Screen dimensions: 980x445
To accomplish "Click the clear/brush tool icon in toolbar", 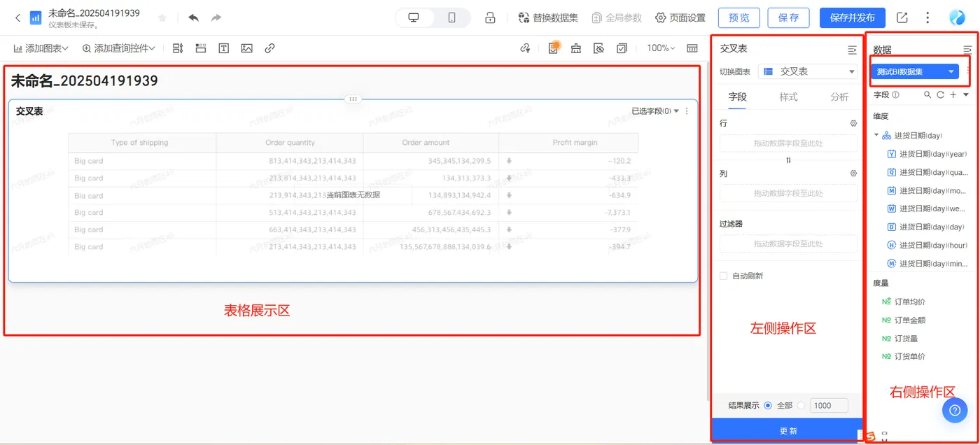I will click(x=575, y=48).
